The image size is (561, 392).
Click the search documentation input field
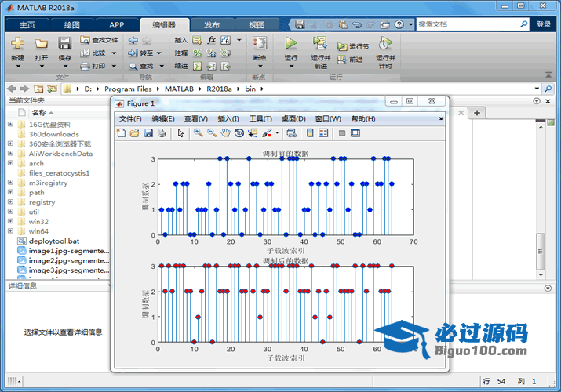(468, 24)
